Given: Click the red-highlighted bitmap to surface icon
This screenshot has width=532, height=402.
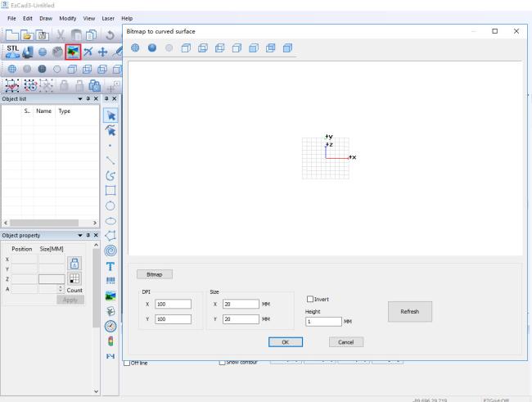Looking at the screenshot, I should click(x=74, y=53).
